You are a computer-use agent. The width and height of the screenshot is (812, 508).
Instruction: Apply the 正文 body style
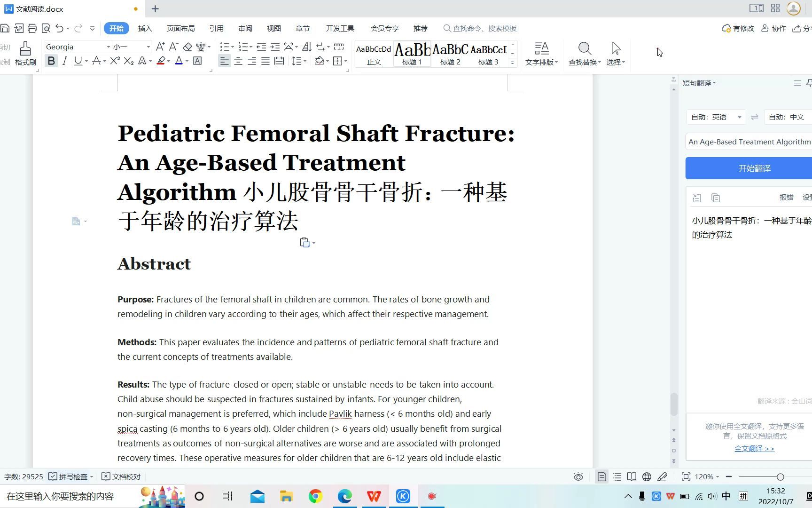click(374, 54)
